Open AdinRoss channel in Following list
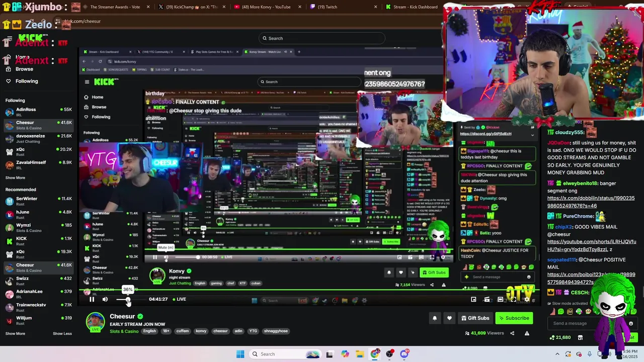The height and width of the screenshot is (362, 644). click(38, 112)
